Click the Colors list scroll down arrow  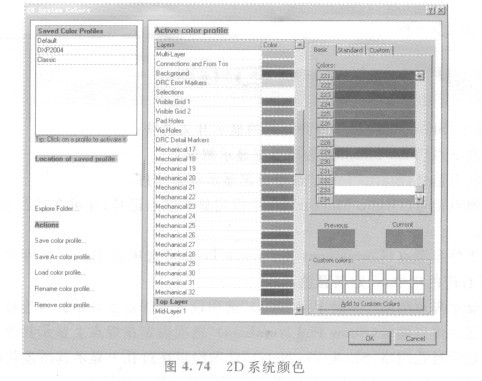pyautogui.click(x=419, y=199)
